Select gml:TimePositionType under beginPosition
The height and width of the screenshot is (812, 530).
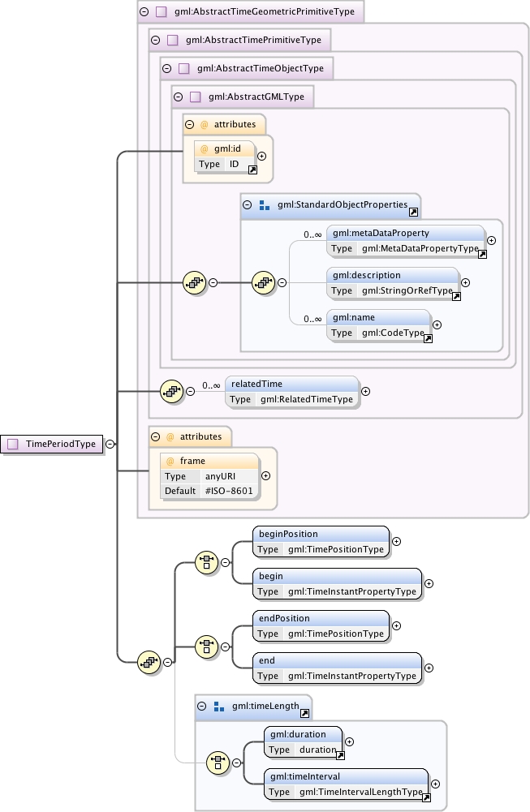(x=336, y=549)
